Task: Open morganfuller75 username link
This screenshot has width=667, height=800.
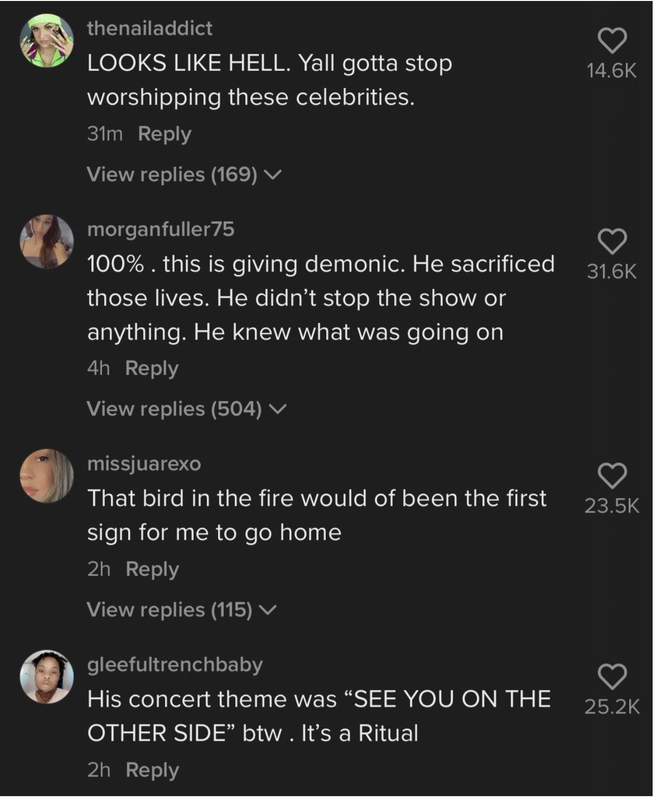Action: [x=161, y=229]
